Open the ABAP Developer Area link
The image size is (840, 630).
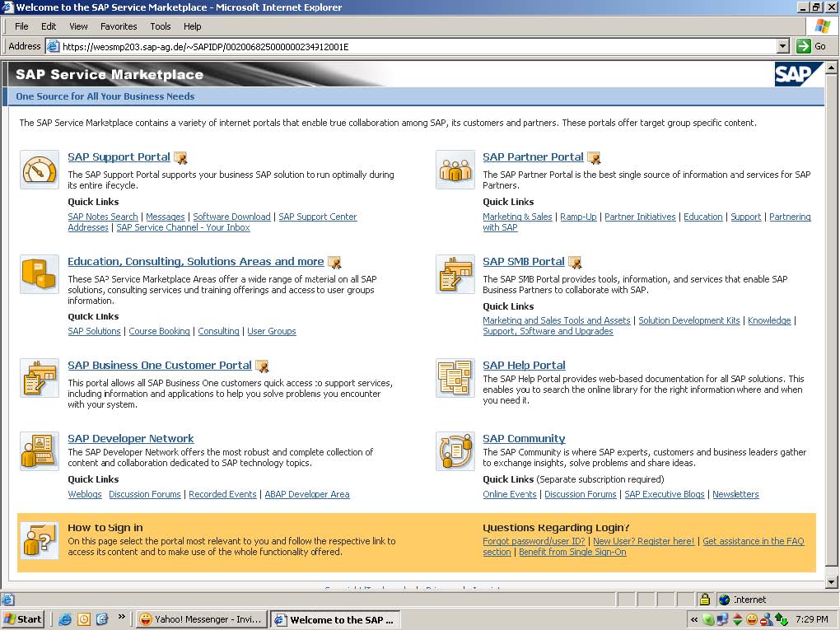tap(307, 494)
